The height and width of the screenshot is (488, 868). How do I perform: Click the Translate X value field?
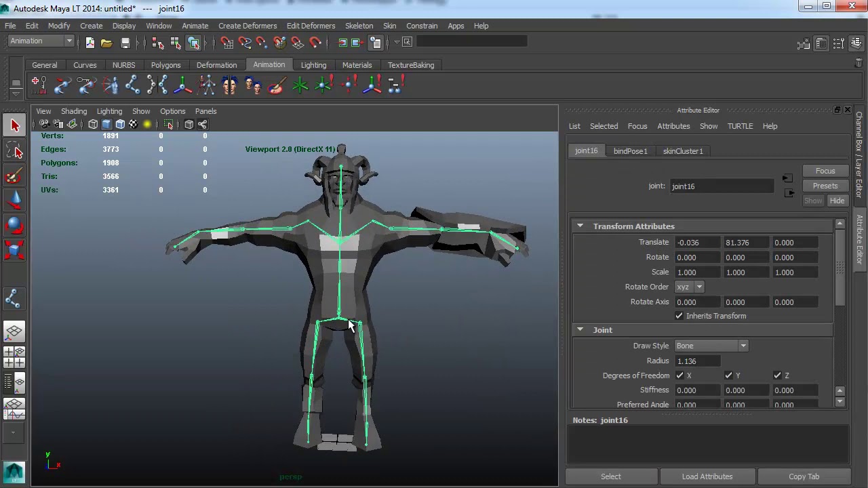[x=697, y=243]
